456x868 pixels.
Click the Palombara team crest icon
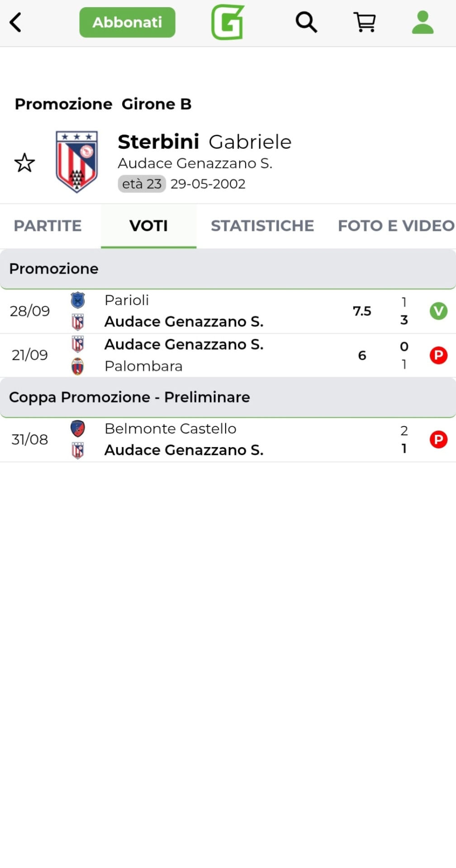click(78, 366)
